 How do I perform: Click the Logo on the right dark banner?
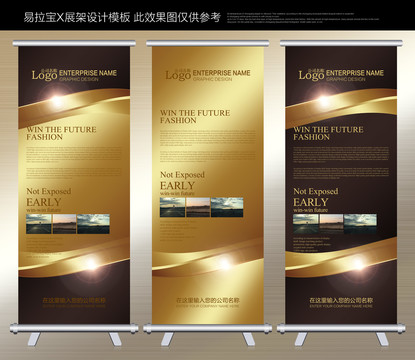[311, 75]
